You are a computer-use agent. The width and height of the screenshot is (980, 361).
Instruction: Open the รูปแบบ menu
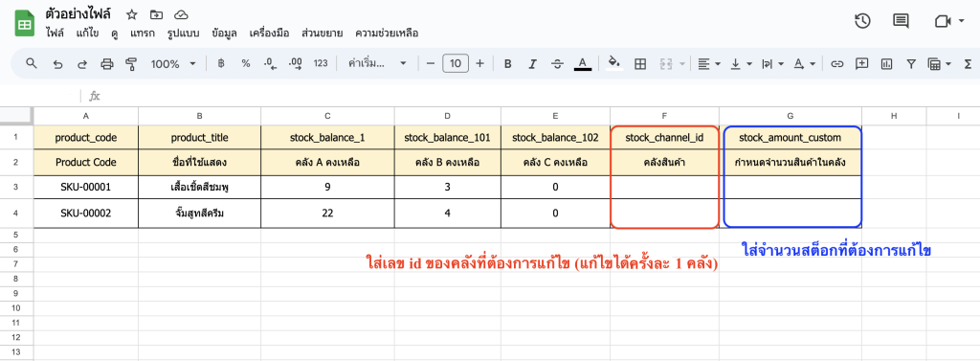[183, 34]
